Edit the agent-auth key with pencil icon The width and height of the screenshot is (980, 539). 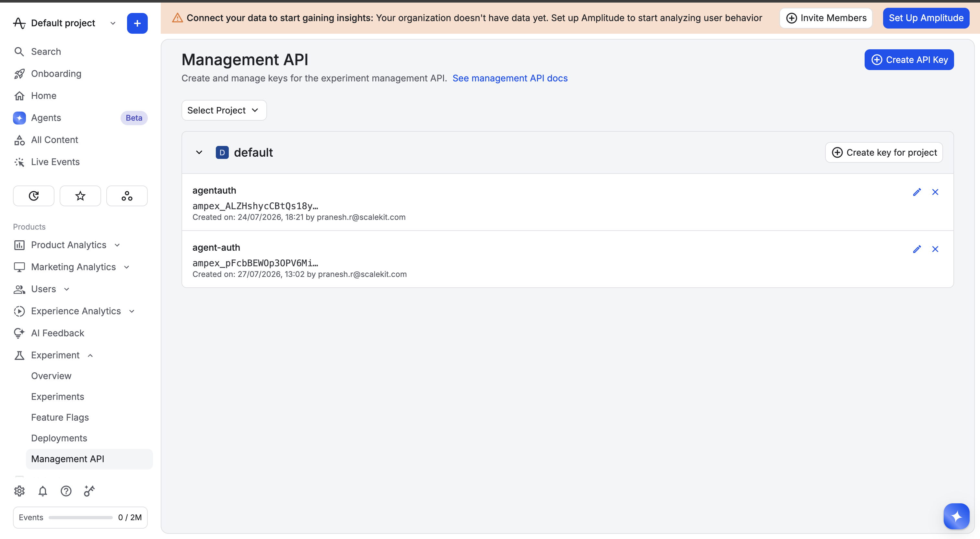pos(917,249)
